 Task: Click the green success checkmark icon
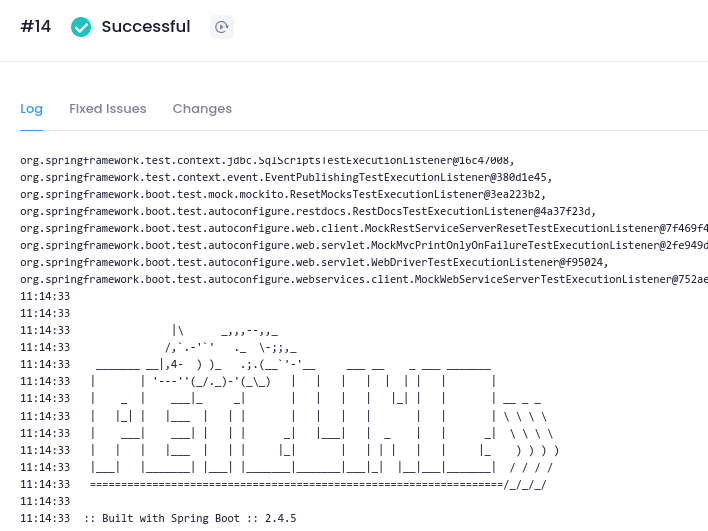click(x=81, y=27)
